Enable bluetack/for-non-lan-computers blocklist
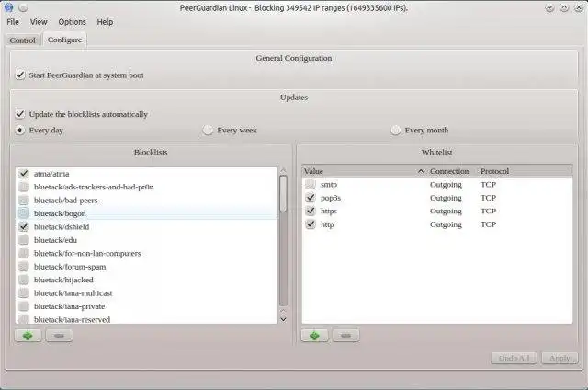Screen dimensions: 588x390 coord(24,253)
